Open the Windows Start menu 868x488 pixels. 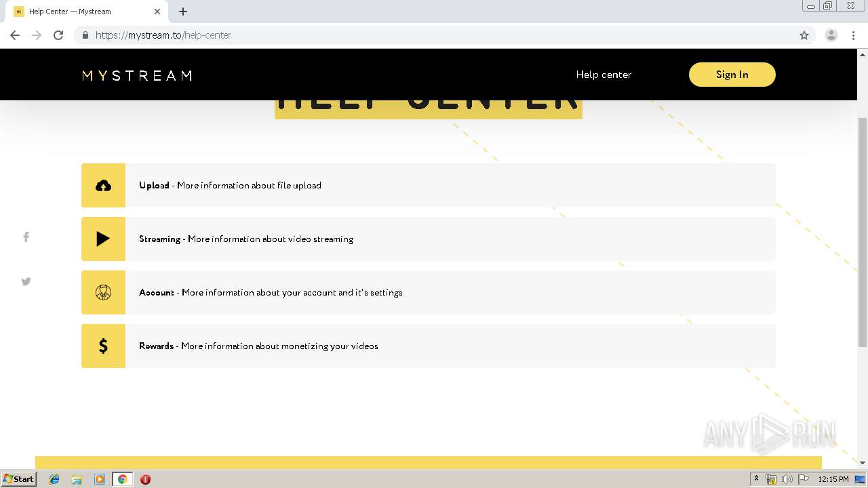[x=18, y=479]
